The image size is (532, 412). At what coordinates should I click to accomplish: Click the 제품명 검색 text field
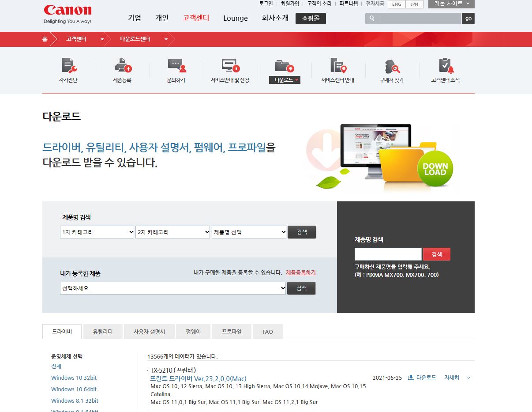(388, 254)
